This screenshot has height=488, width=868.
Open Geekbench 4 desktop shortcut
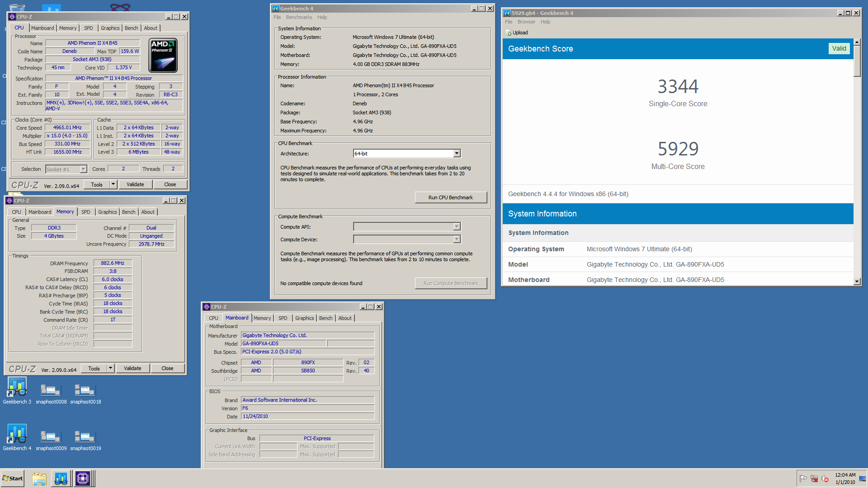pyautogui.click(x=17, y=437)
